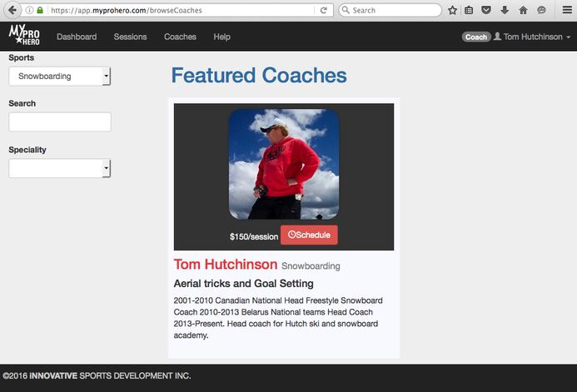The height and width of the screenshot is (392, 577).
Task: Open the downloads arrow icon
Action: click(505, 10)
